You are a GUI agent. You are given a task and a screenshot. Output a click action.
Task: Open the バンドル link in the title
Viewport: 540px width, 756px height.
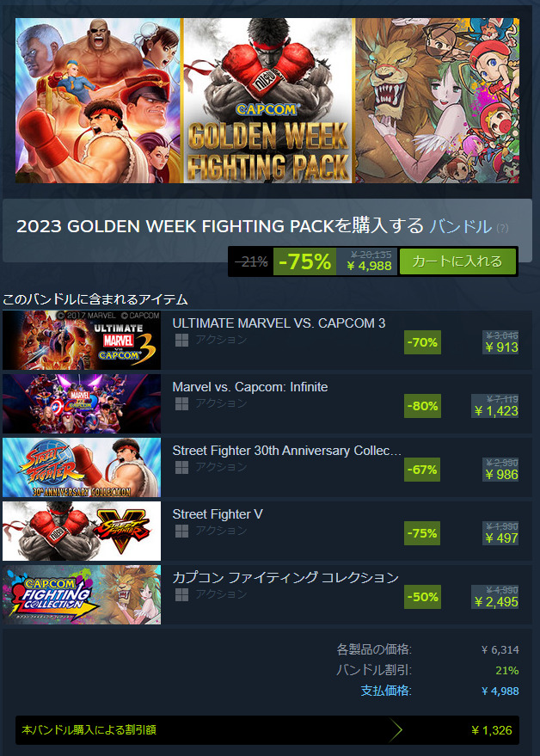460,226
